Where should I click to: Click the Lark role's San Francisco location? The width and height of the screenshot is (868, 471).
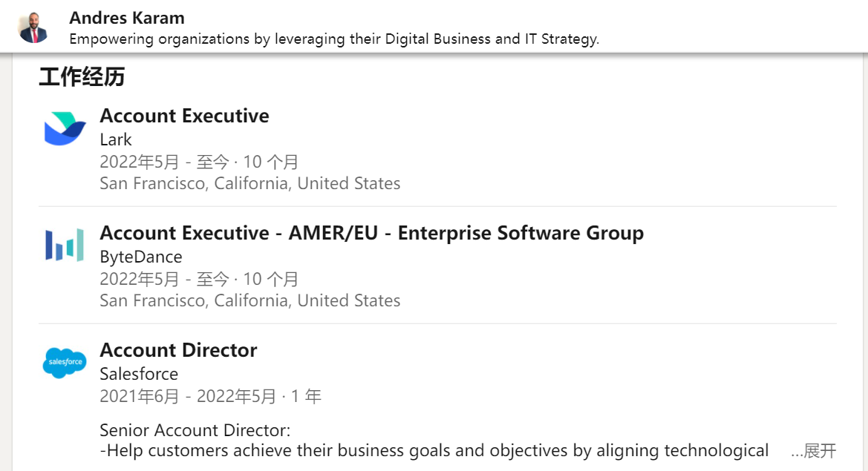coord(249,183)
